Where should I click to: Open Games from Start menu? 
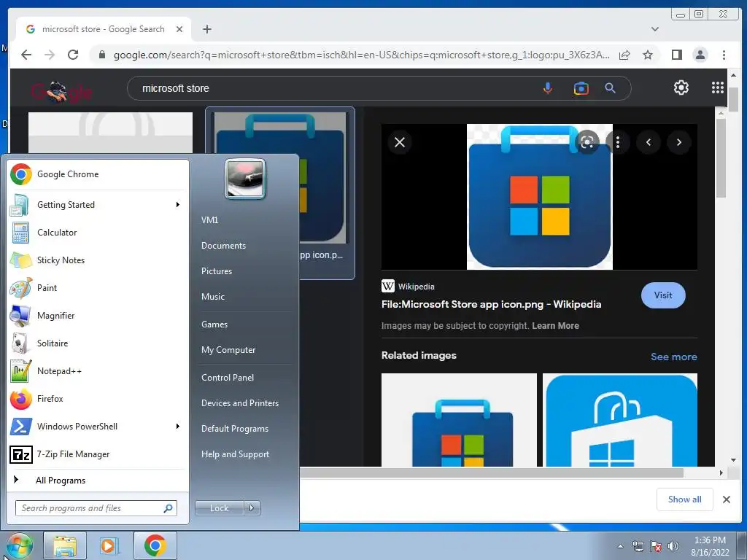214,324
